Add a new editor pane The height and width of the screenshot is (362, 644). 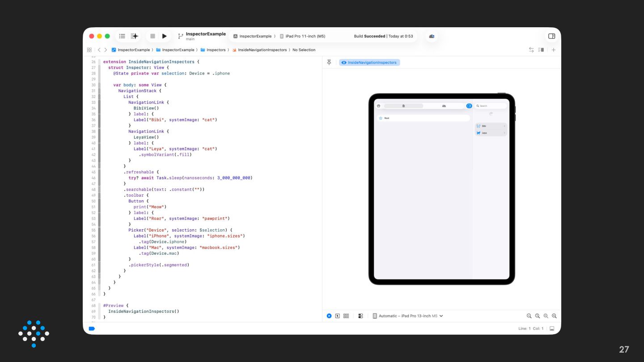553,50
